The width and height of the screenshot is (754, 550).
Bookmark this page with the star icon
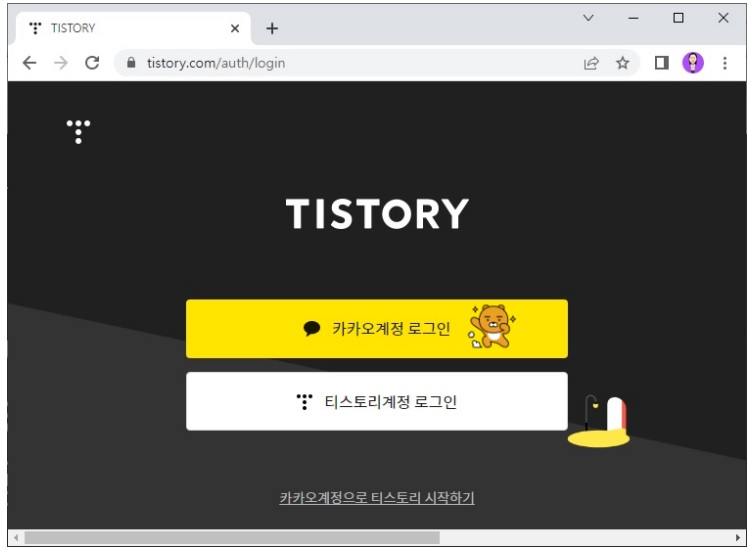click(x=623, y=63)
